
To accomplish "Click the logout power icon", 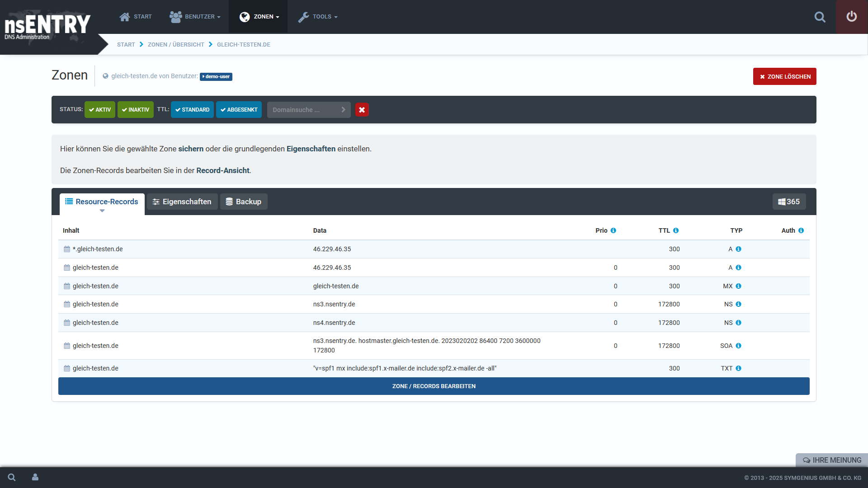I will [x=852, y=17].
